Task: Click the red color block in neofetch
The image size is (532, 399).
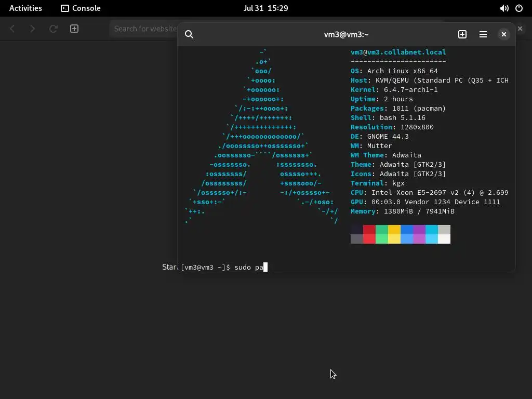Action: coord(369,234)
